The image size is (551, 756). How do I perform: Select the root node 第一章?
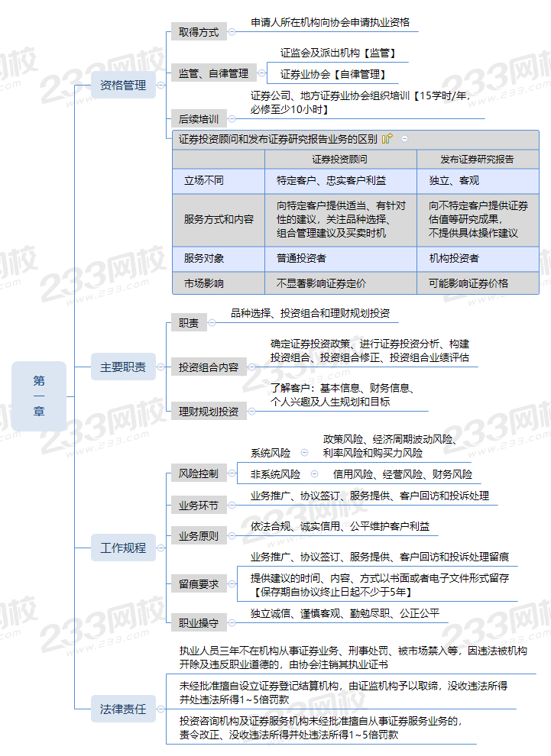pyautogui.click(x=39, y=396)
